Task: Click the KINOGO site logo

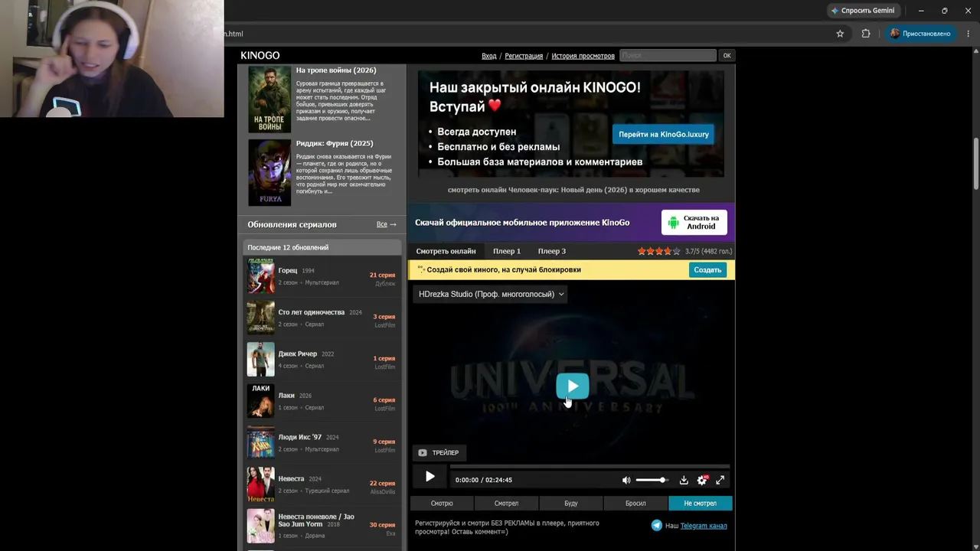Action: (260, 55)
